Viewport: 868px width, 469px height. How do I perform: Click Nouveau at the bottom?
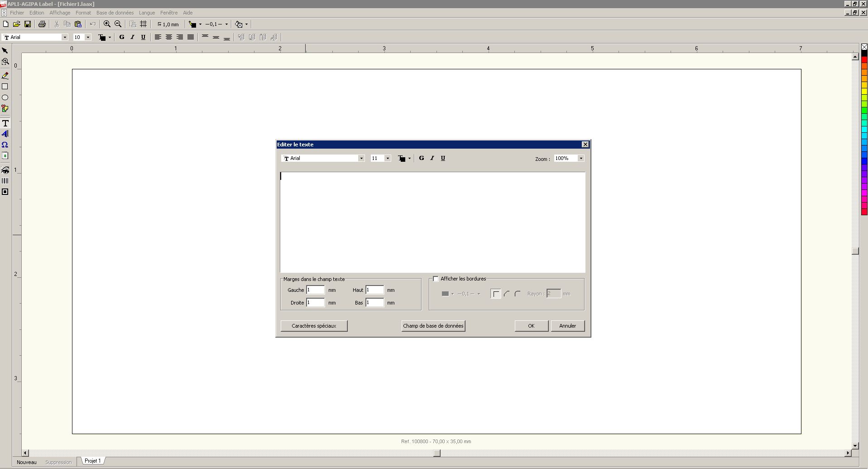pyautogui.click(x=26, y=462)
